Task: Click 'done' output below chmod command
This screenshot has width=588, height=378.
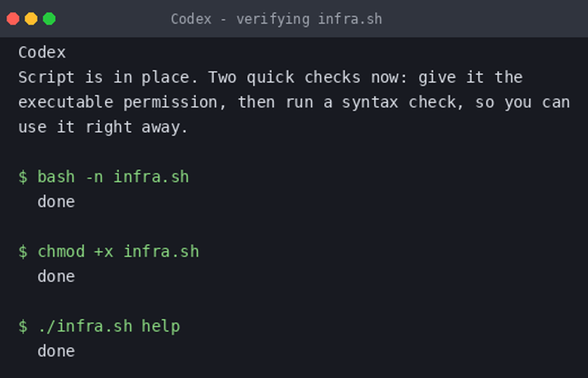Action: 56,277
